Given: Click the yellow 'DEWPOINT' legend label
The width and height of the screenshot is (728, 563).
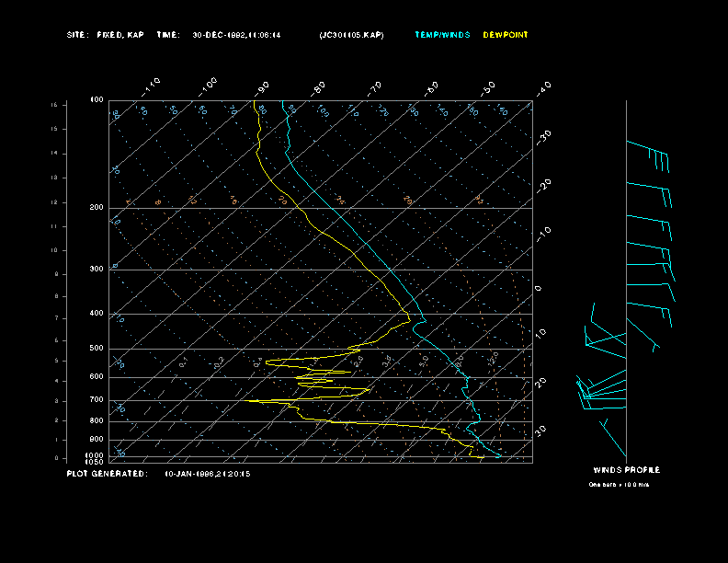Looking at the screenshot, I should coord(506,35).
